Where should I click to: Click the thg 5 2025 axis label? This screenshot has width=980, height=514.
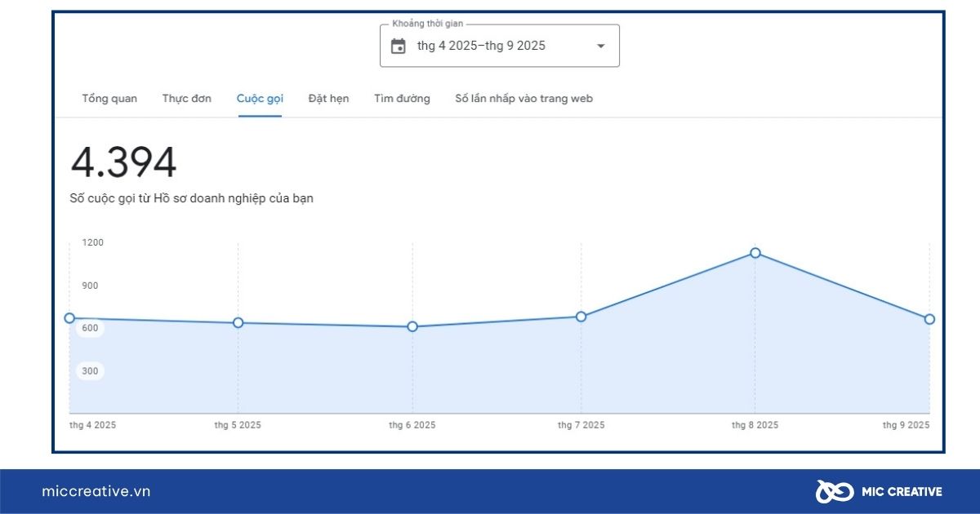tap(237, 425)
